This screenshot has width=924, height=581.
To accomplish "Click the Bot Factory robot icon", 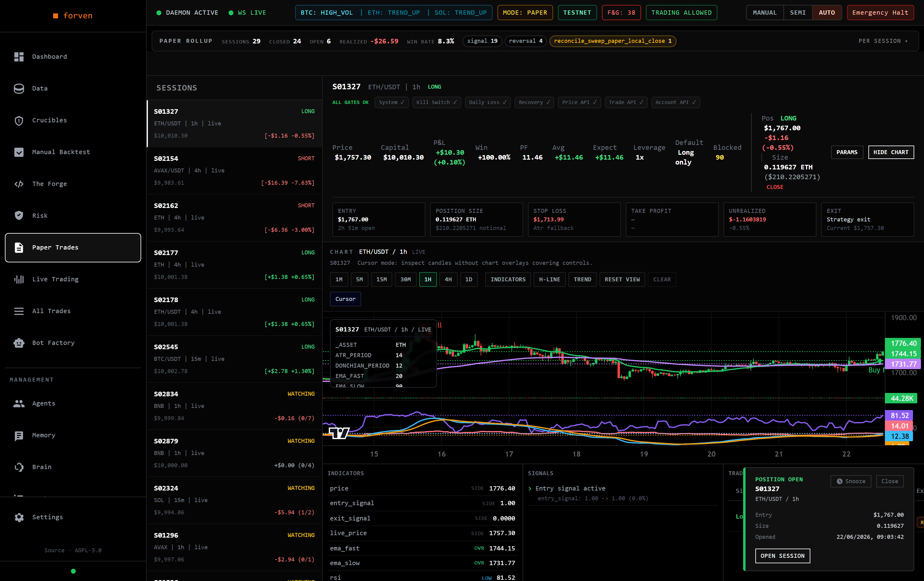I will click(x=19, y=343).
